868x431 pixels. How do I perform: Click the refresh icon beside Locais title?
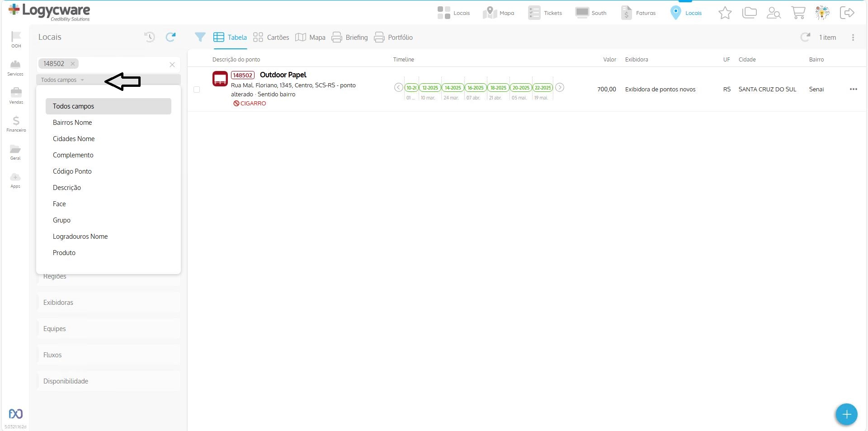(x=170, y=37)
